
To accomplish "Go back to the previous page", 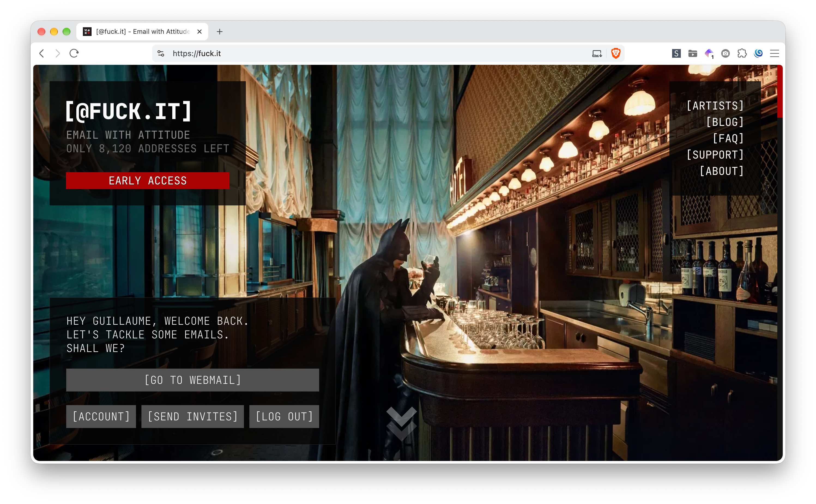I will (x=42, y=53).
